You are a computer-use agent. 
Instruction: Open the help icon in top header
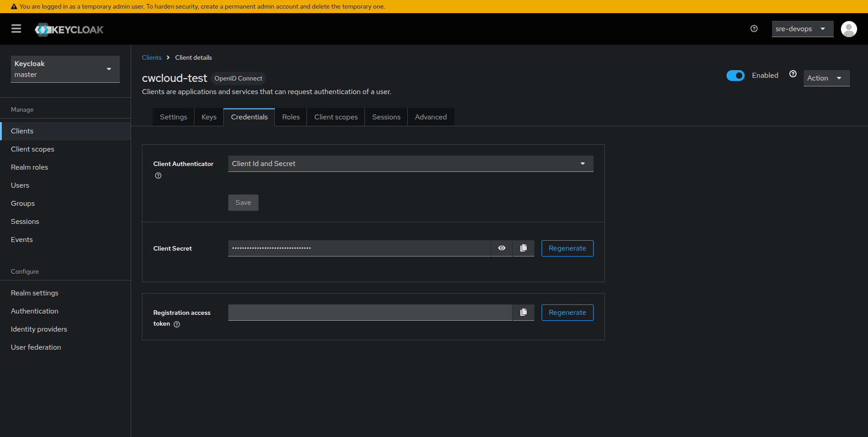(x=754, y=29)
